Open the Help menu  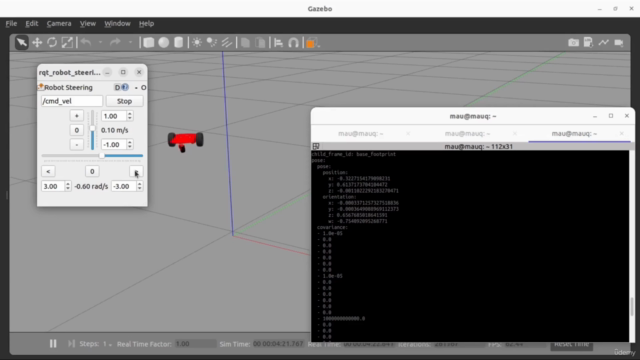[x=146, y=24]
